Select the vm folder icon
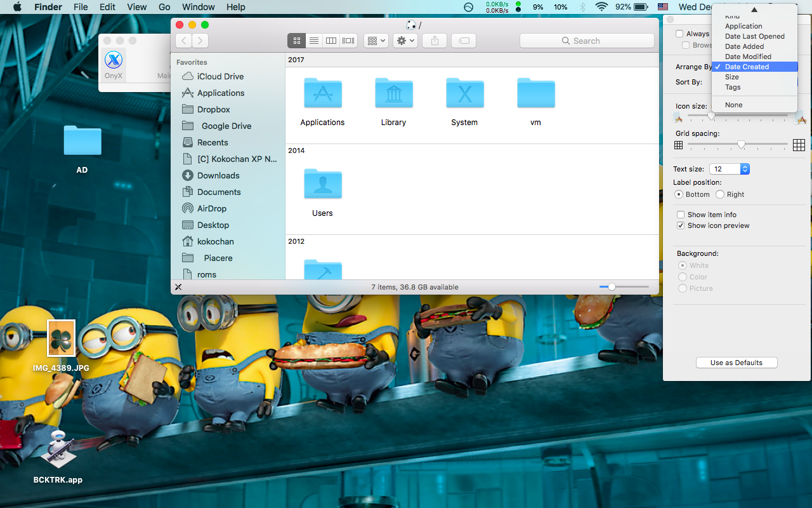Image resolution: width=812 pixels, height=508 pixels. tap(536, 93)
